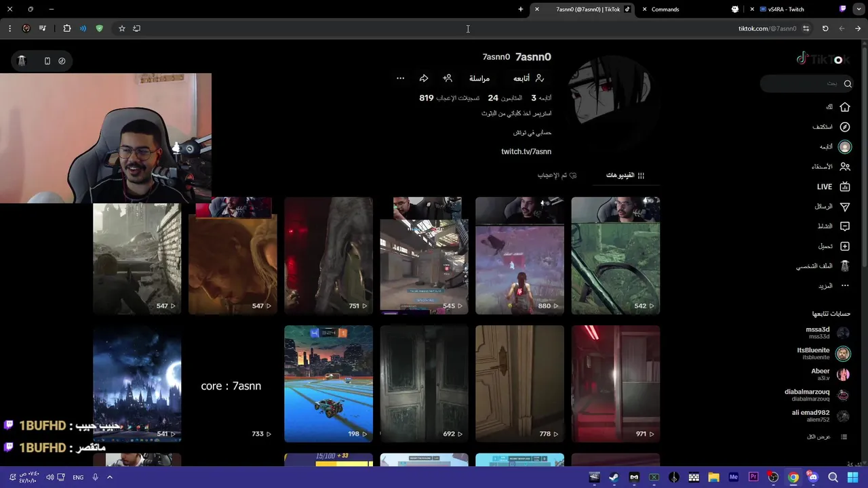The image size is (868, 488).
Task: Open the Explore compass icon (استكشف)
Action: click(x=845, y=127)
